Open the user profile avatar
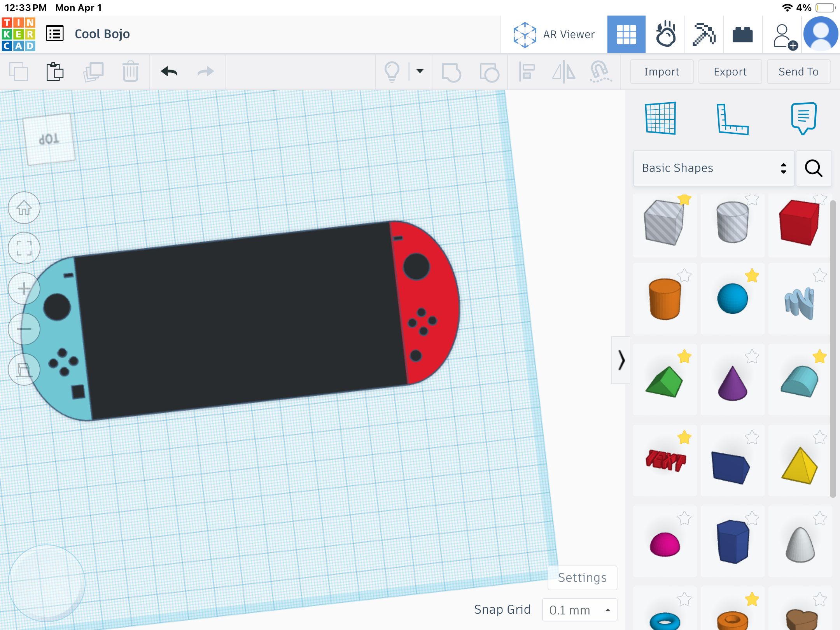840x630 pixels. click(x=821, y=34)
